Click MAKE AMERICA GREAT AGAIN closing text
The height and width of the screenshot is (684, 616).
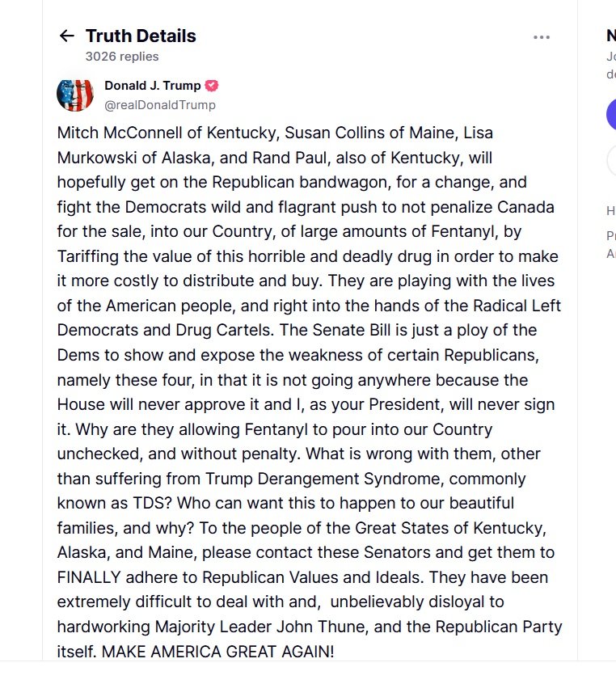(217, 652)
